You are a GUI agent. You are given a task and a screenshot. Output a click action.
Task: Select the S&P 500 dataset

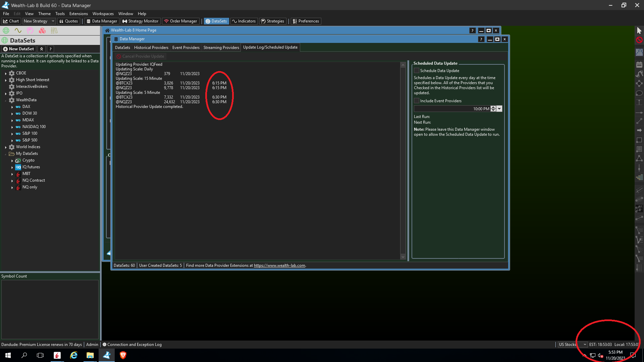[x=30, y=140]
